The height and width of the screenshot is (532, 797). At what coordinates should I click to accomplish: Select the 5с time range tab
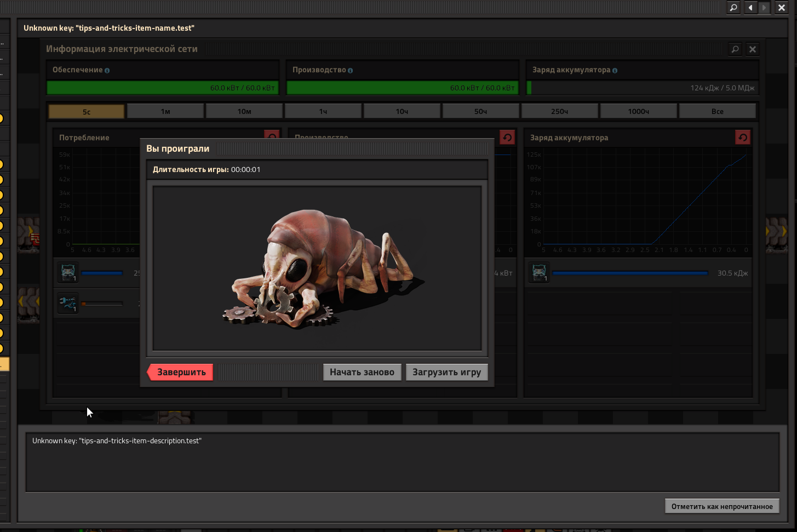click(x=87, y=111)
